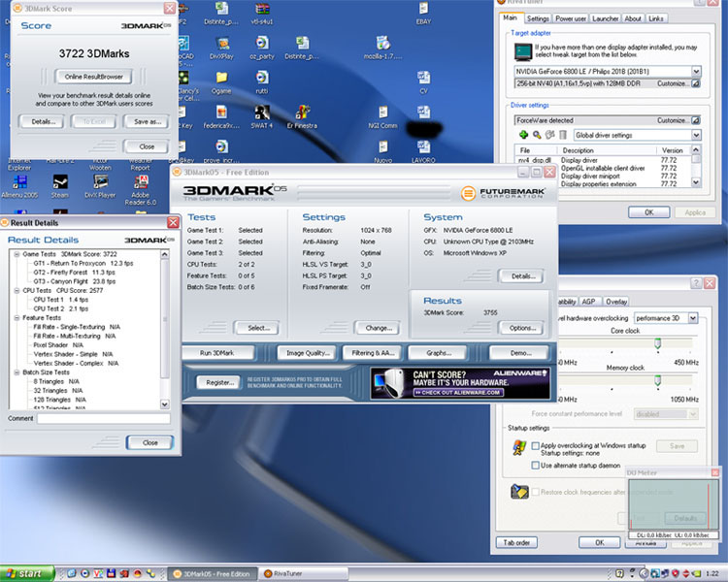Open the mozilla-1.7 installer icon
Screen dimensions: 728x582
[x=383, y=48]
